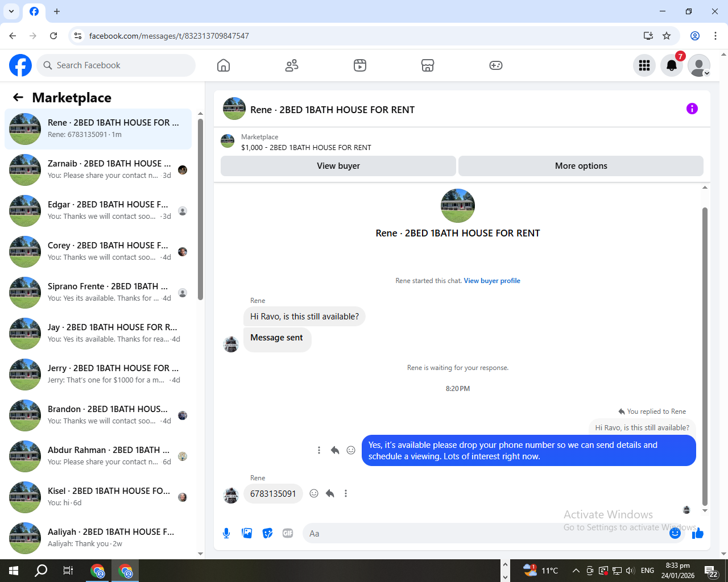Open the Zarnaib conversation
This screenshot has height=582, width=728.
[x=98, y=170]
